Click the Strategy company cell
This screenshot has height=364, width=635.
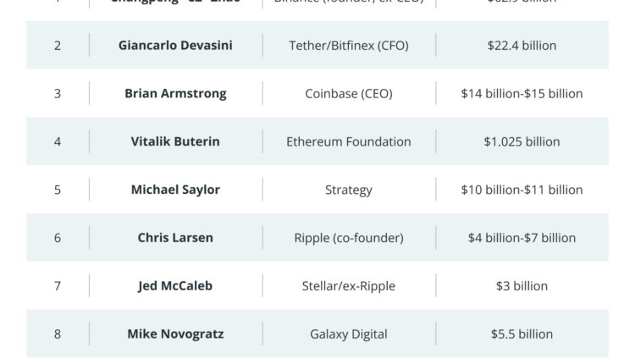[x=349, y=190]
